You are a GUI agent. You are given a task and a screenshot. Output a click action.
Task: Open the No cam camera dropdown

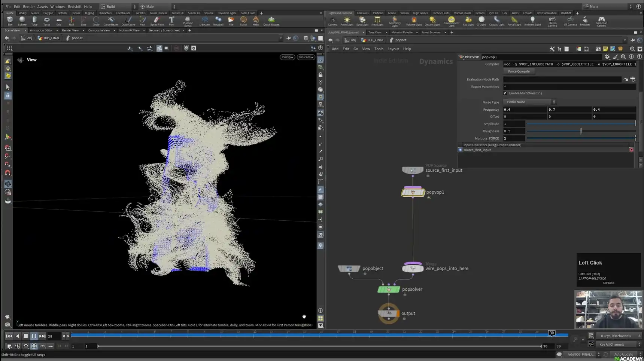tap(305, 57)
